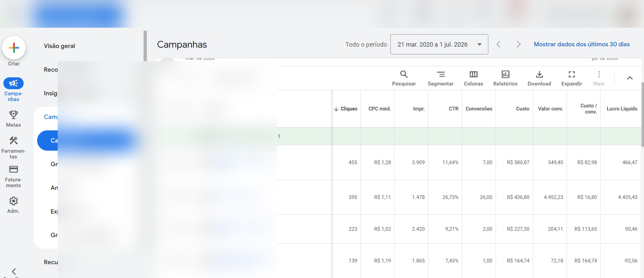The image size is (644, 278).
Task: Click the 26,73% CTR cell
Action: click(450, 197)
